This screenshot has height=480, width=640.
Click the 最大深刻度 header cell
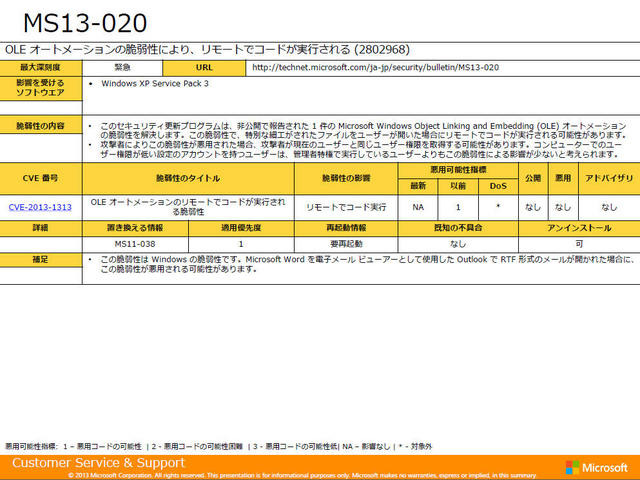40,68
